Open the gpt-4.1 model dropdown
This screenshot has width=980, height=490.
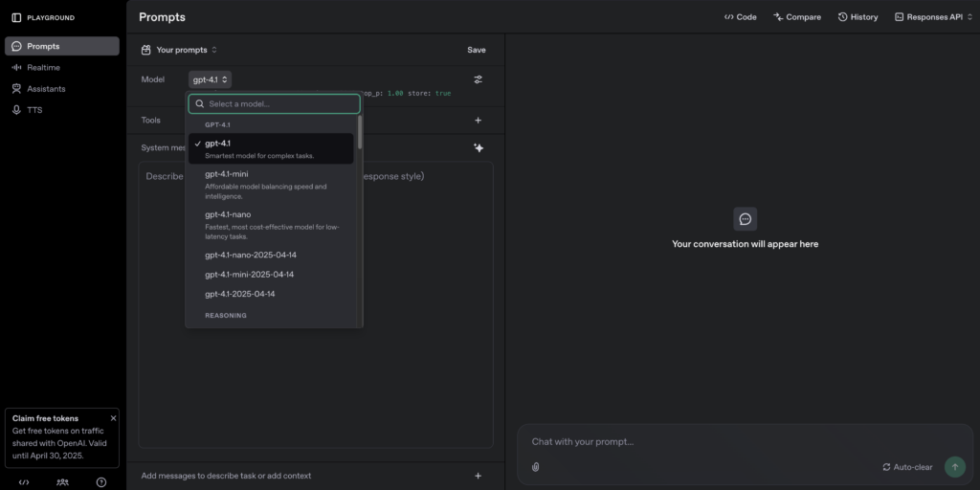(x=210, y=79)
